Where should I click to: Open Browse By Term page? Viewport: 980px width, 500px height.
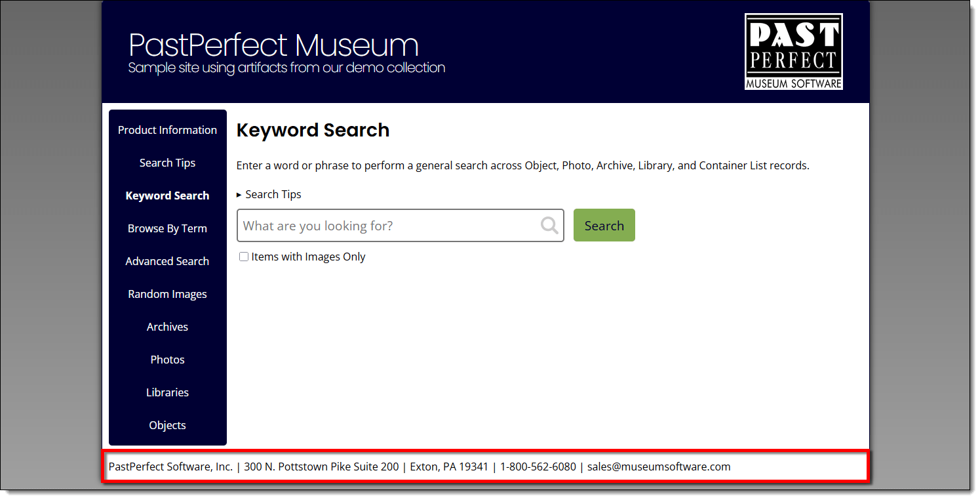(x=167, y=228)
